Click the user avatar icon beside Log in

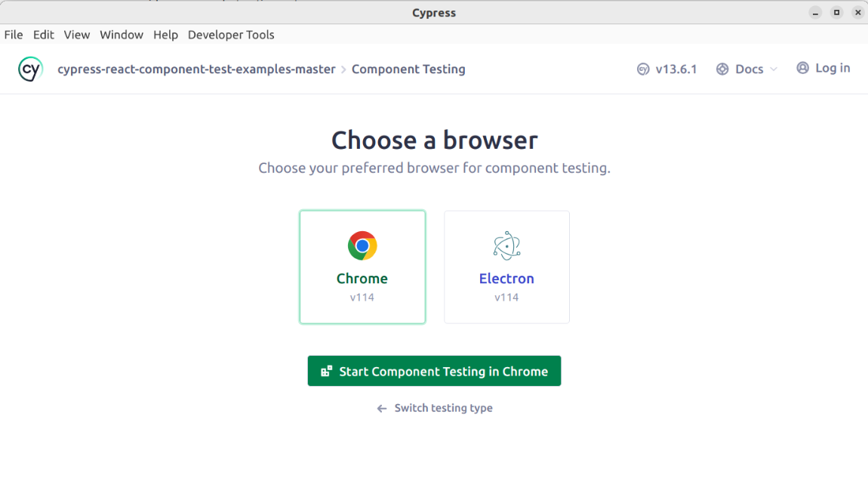802,67
